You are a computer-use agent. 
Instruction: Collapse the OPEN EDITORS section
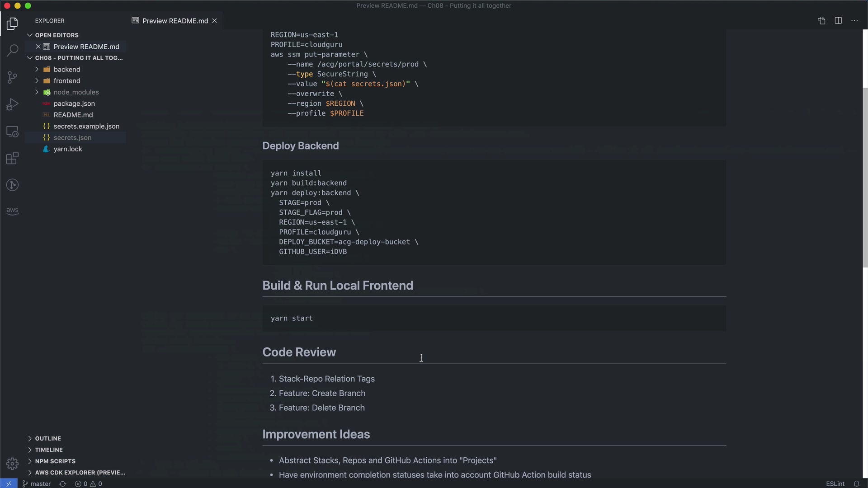pos(57,35)
